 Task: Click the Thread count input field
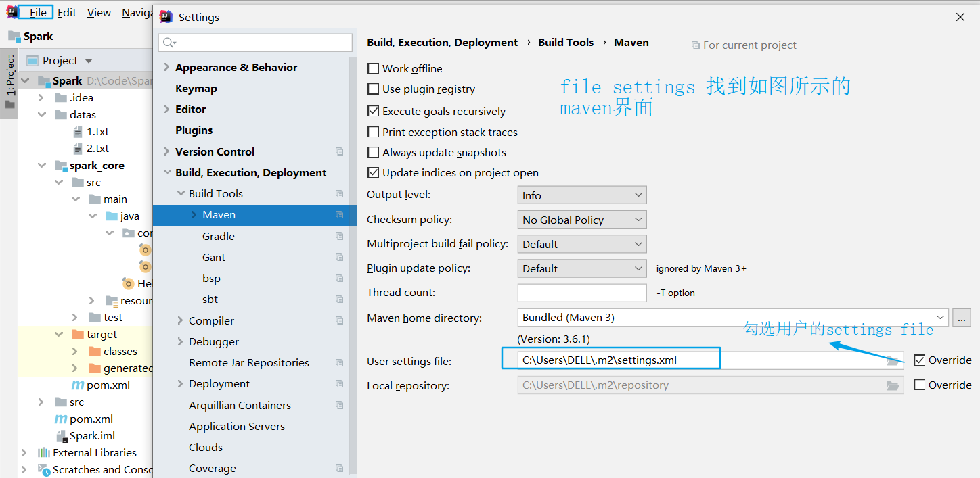pyautogui.click(x=581, y=293)
